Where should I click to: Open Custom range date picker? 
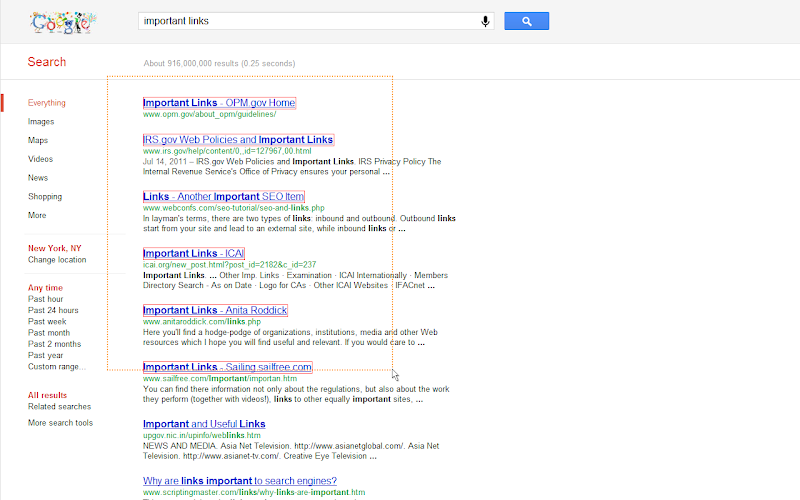click(57, 366)
